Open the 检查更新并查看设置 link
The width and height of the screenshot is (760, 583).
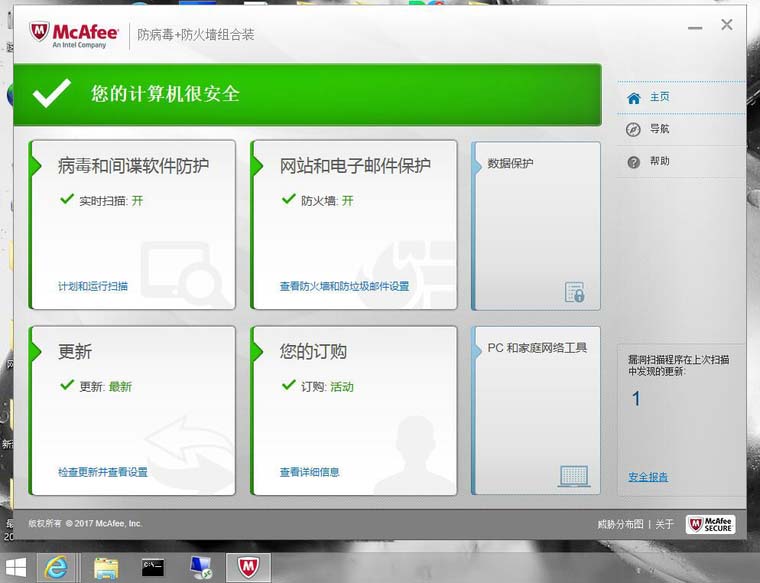click(102, 472)
